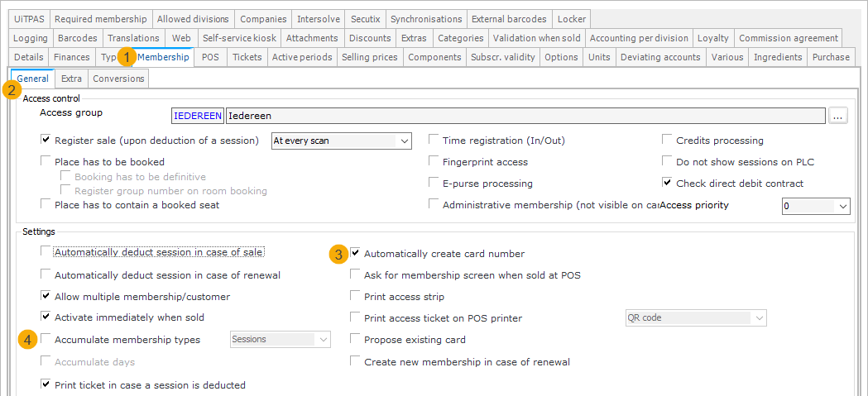
Task: Uncheck Allow multiple membership/customer
Action: 46,296
